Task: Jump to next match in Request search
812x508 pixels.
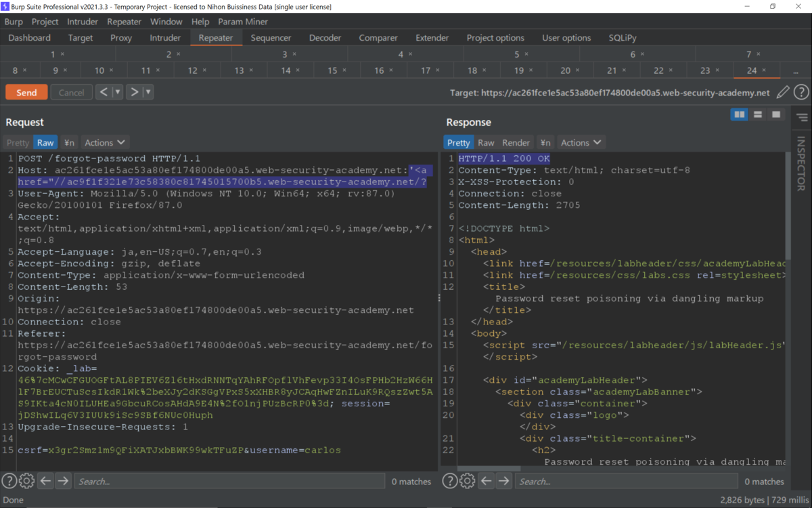Action: pos(63,482)
